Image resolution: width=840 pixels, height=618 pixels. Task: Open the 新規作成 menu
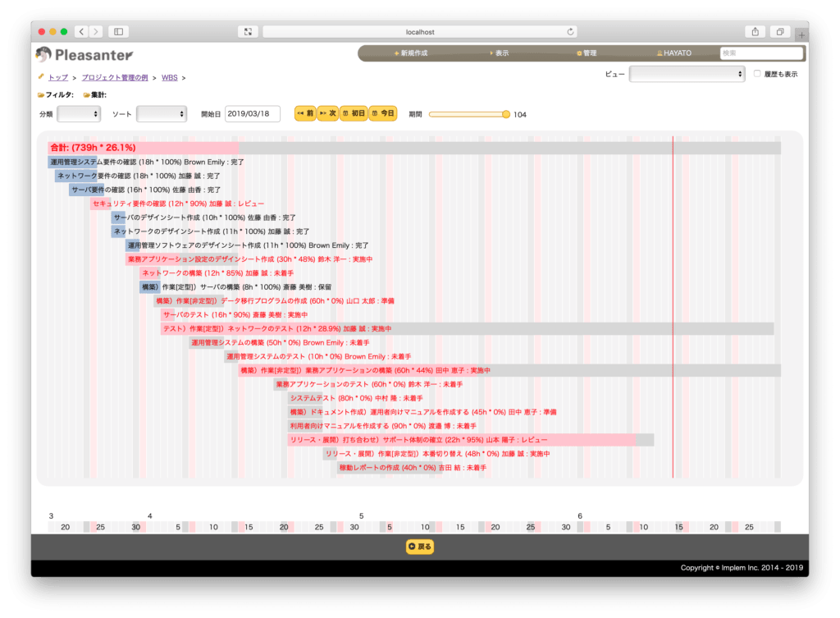pos(411,53)
